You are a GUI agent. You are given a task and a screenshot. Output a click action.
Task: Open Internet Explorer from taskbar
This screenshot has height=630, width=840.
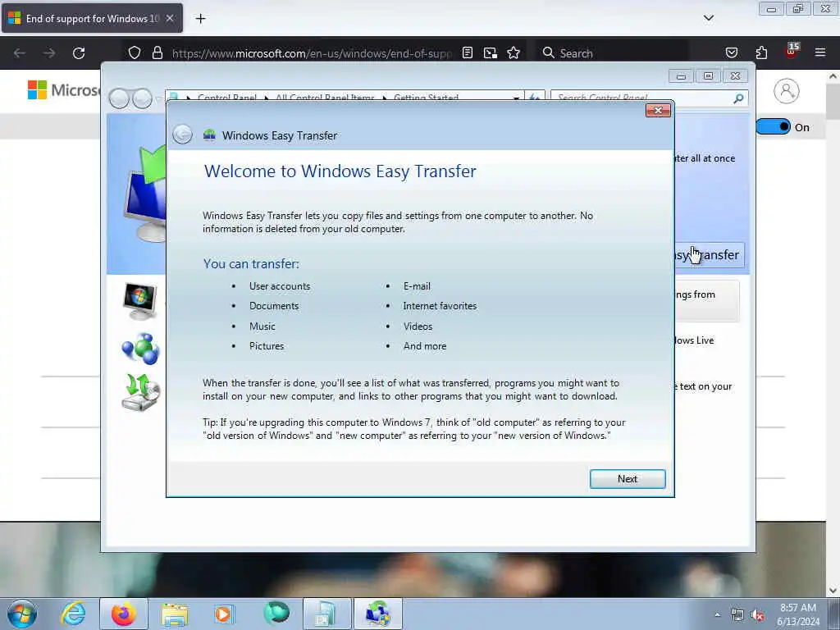[x=73, y=614]
